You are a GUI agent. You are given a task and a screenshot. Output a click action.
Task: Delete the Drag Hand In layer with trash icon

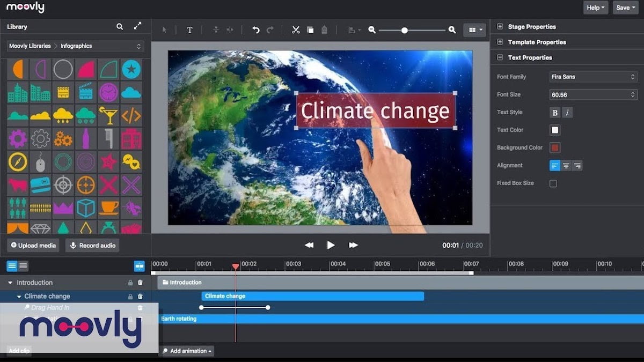(x=140, y=307)
